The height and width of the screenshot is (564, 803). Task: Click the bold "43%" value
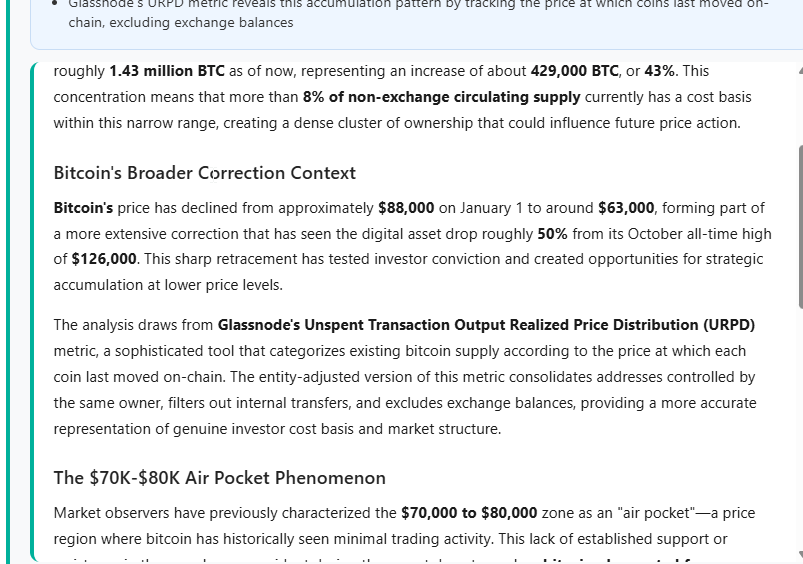tap(660, 71)
